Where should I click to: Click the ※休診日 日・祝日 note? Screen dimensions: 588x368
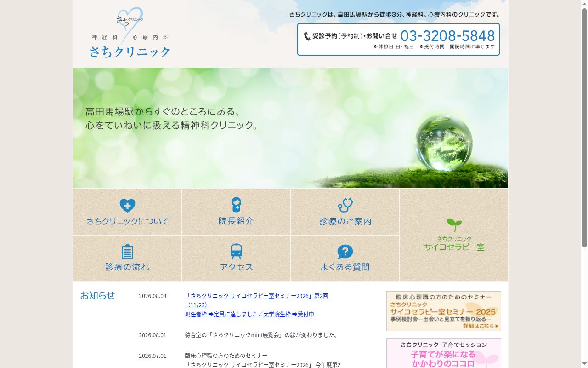pyautogui.click(x=394, y=46)
